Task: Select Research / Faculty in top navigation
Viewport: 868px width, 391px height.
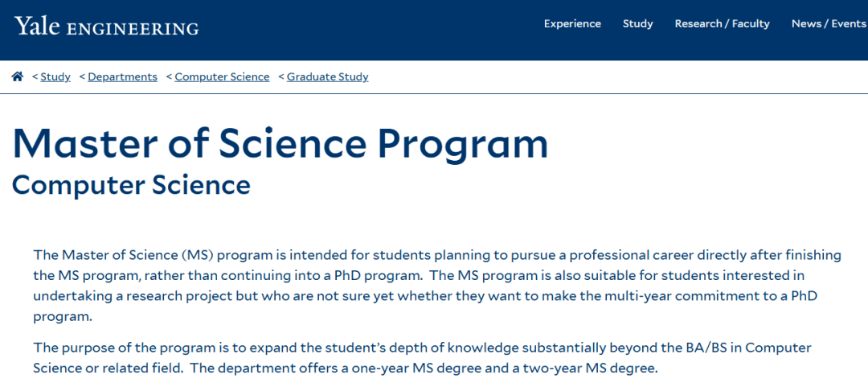Action: click(x=722, y=23)
